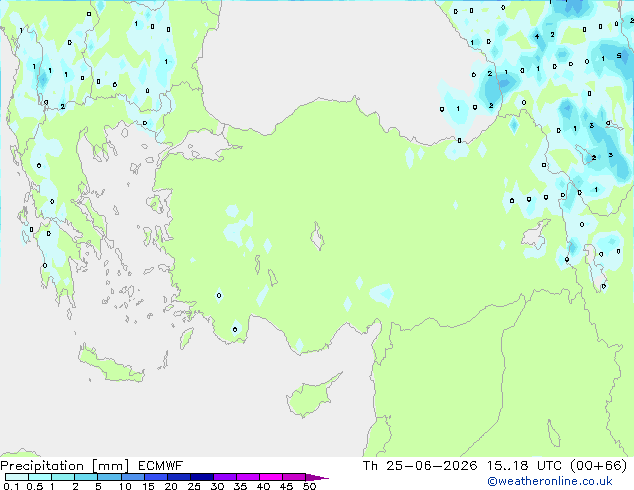Select the 0.5–1 mm light cyan swatch
Image resolution: width=634 pixels, height=490 pixels.
[40, 477]
